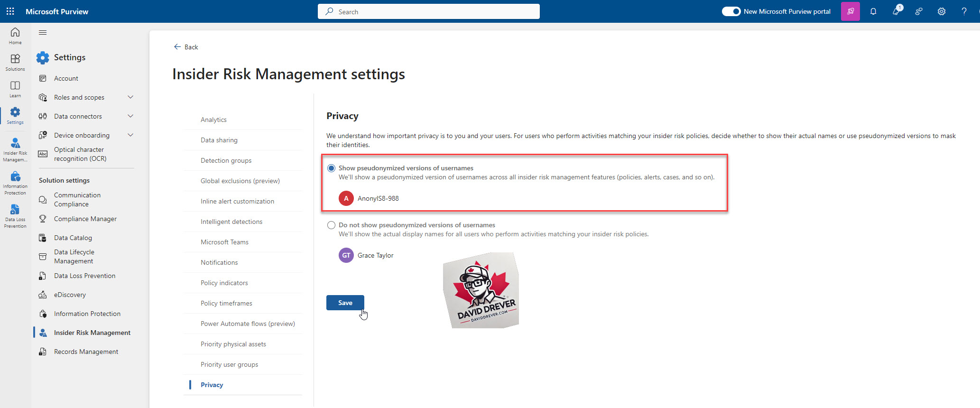Image resolution: width=980 pixels, height=408 pixels.
Task: Click the Information Protection settings icon
Action: 43,314
